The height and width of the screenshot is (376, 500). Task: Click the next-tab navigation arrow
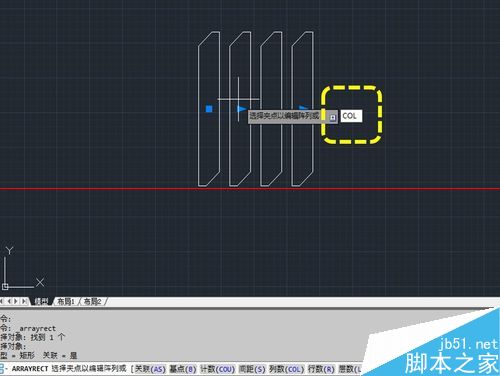coord(16,301)
